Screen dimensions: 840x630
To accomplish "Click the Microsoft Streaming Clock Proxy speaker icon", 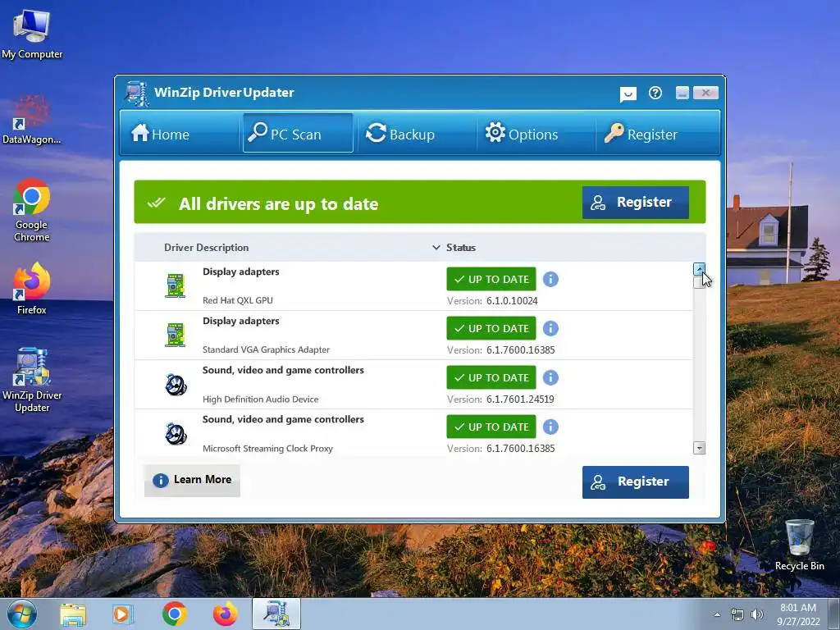I will tap(176, 434).
